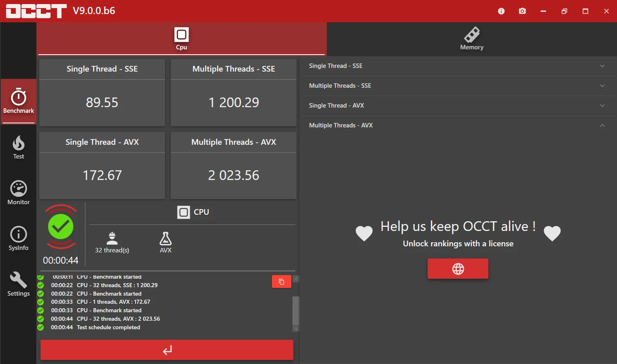
Task: Expand the Single Thread - SSE ranking
Action: pos(458,66)
